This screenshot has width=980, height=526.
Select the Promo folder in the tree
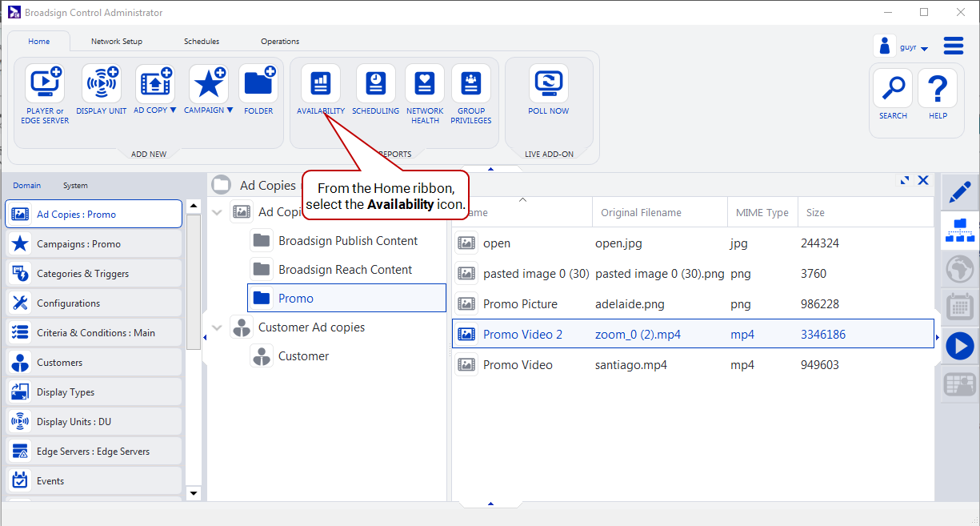click(x=346, y=298)
